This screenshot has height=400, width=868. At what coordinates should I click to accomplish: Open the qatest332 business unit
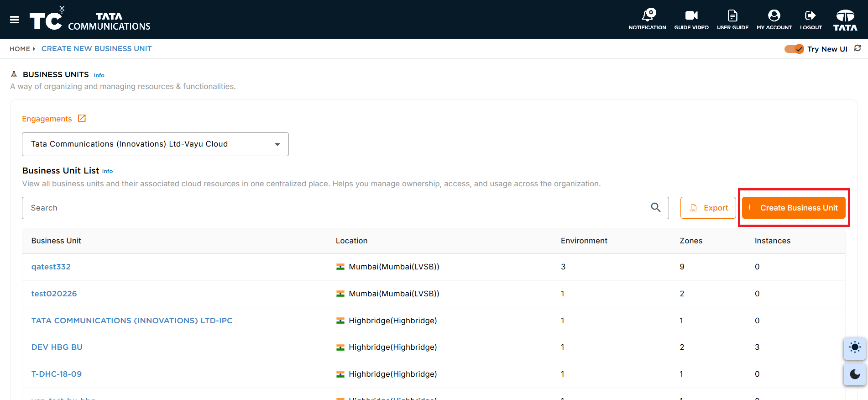pyautogui.click(x=51, y=267)
